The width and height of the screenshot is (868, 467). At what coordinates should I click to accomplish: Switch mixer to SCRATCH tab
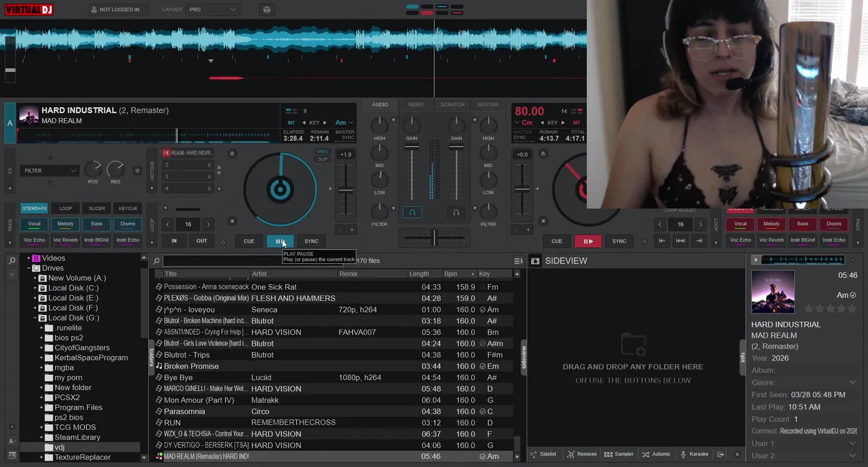[452, 104]
